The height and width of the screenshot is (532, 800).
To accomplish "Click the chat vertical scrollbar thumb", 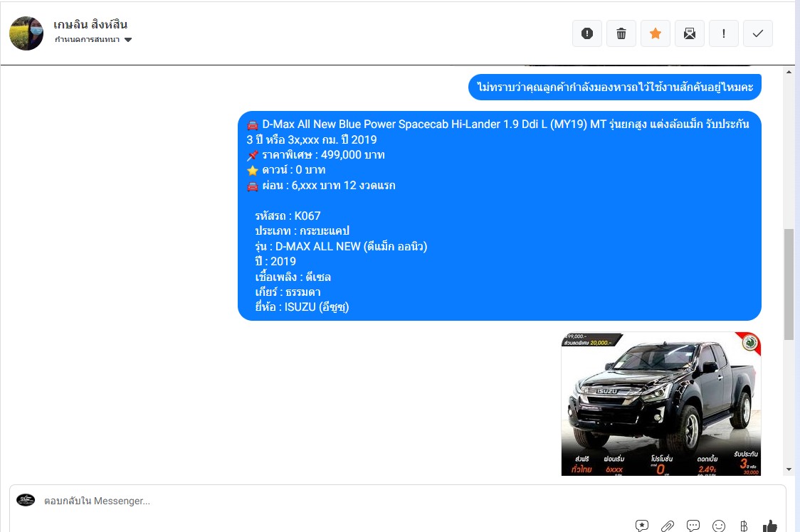I will coord(789,284).
